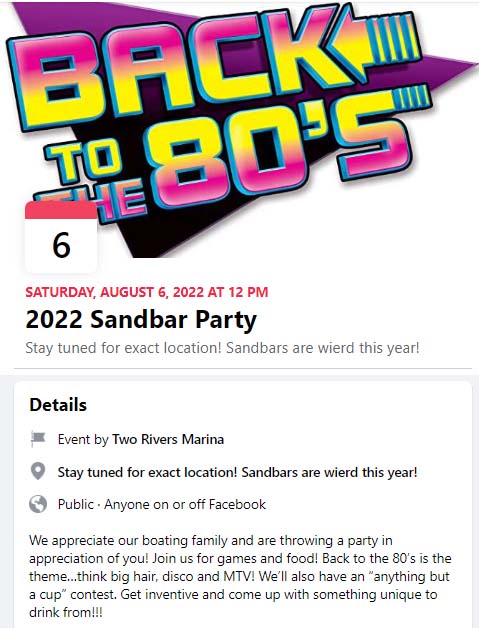Click the yellow arrow in the banner graphic
The image size is (479, 629).
(379, 38)
